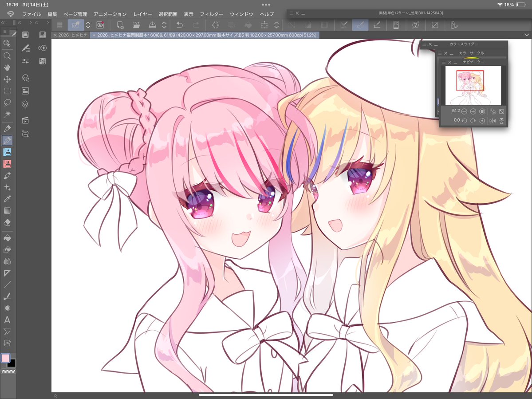Open the three-line command bar menu
The height and width of the screenshot is (399, 532).
59,25
